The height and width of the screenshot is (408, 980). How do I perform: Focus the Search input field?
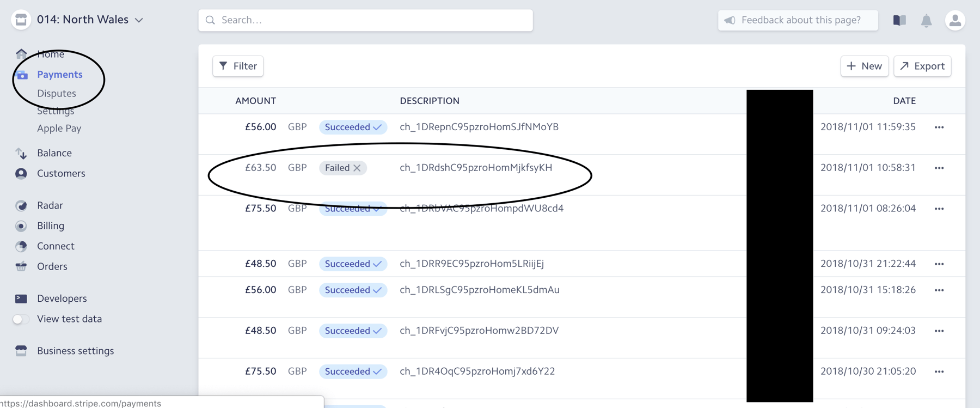point(365,20)
